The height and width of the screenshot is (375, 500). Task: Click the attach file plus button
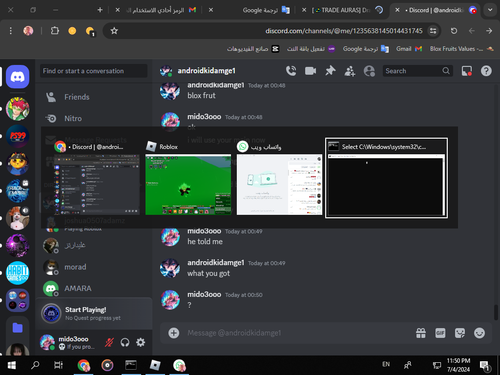pos(174,333)
